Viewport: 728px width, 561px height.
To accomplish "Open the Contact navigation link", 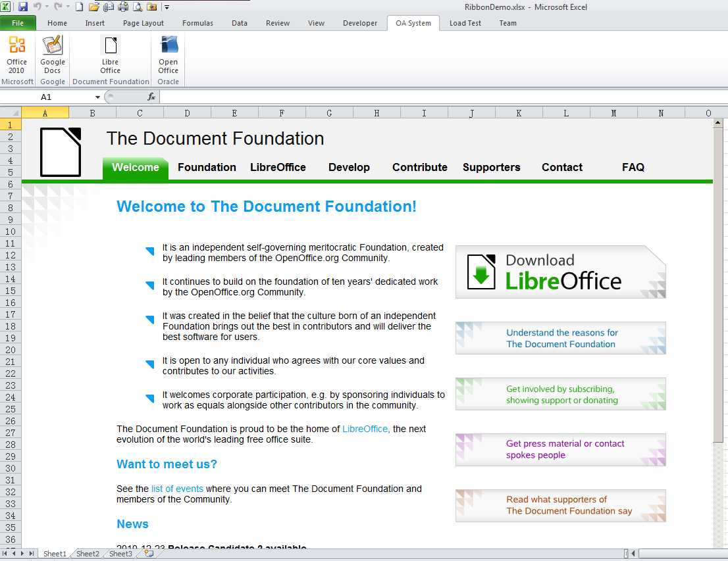I will point(561,168).
